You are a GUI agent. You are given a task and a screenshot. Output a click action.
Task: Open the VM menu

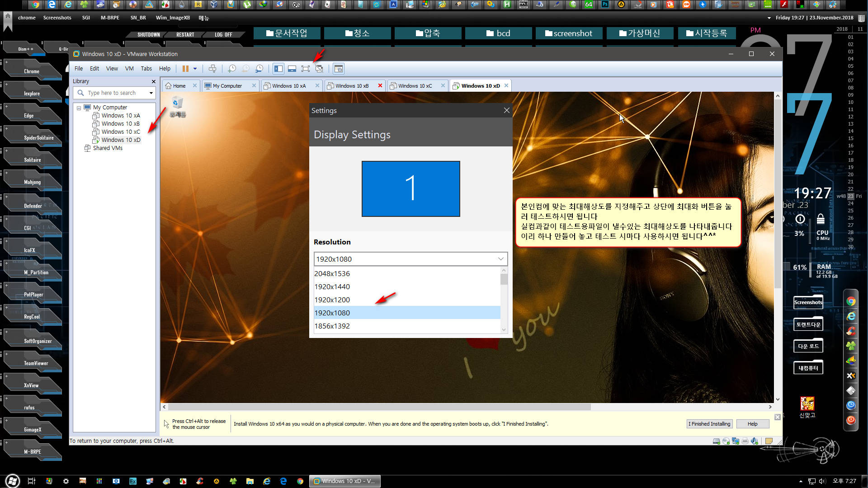click(x=129, y=69)
